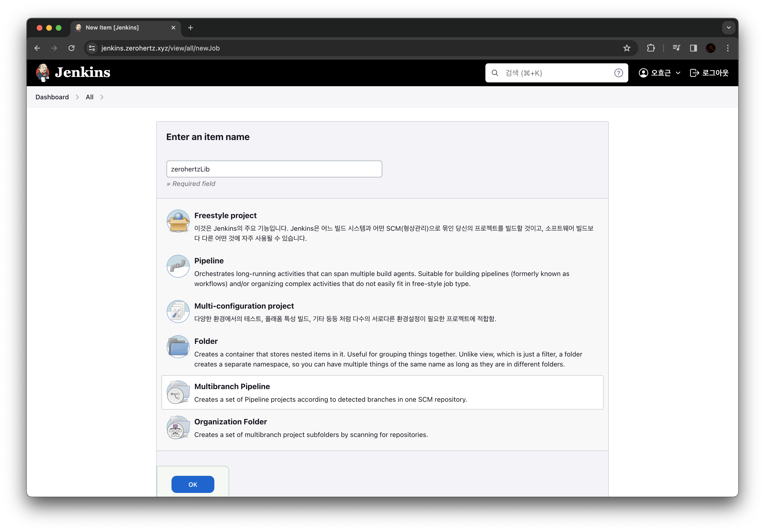This screenshot has width=765, height=532.
Task: Toggle the browser side panel icon
Action: pos(693,48)
